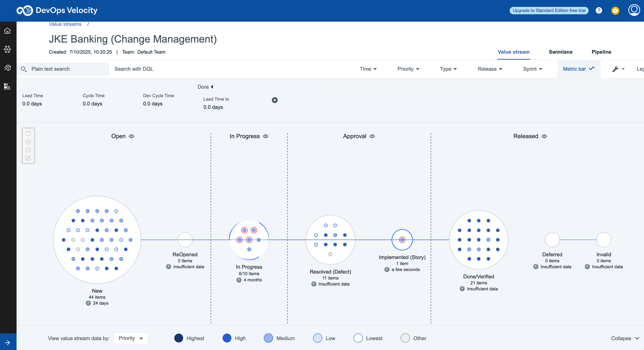Select the Done/Verified stage circle
Viewport: 644px width, 350px height.
pyautogui.click(x=478, y=240)
